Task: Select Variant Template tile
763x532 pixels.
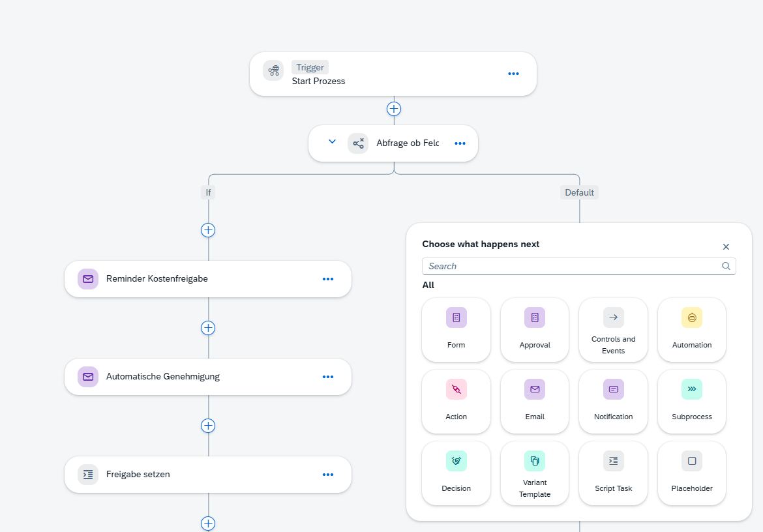Action: tap(534, 473)
